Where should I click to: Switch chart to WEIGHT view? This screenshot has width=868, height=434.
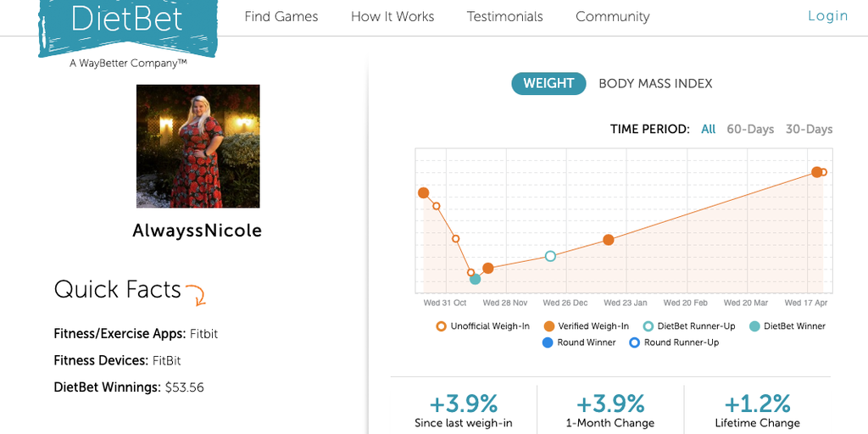coord(548,84)
